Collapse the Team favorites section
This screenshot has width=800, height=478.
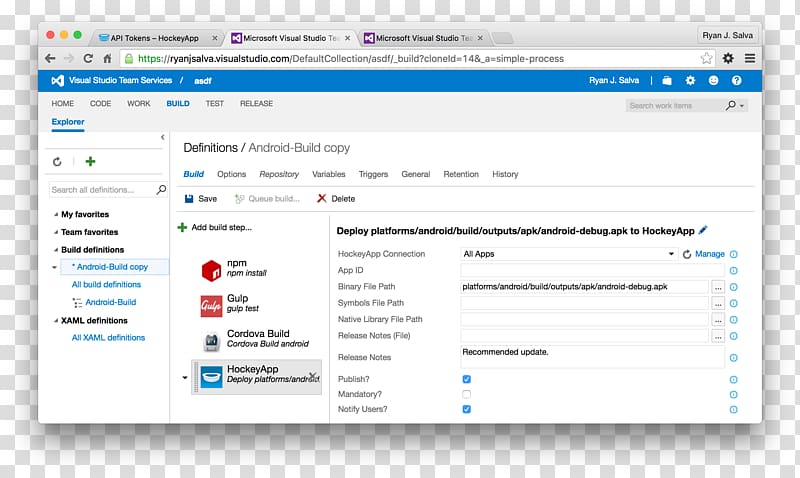[x=56, y=232]
